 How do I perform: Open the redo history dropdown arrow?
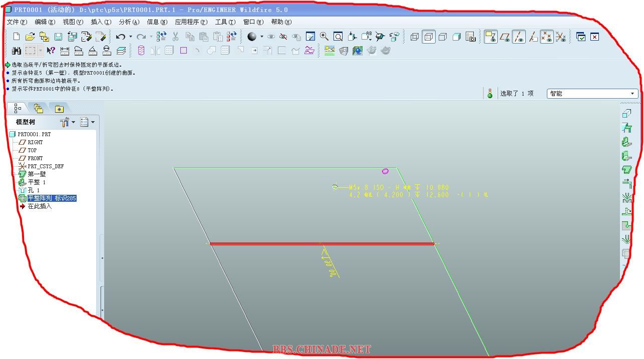151,37
